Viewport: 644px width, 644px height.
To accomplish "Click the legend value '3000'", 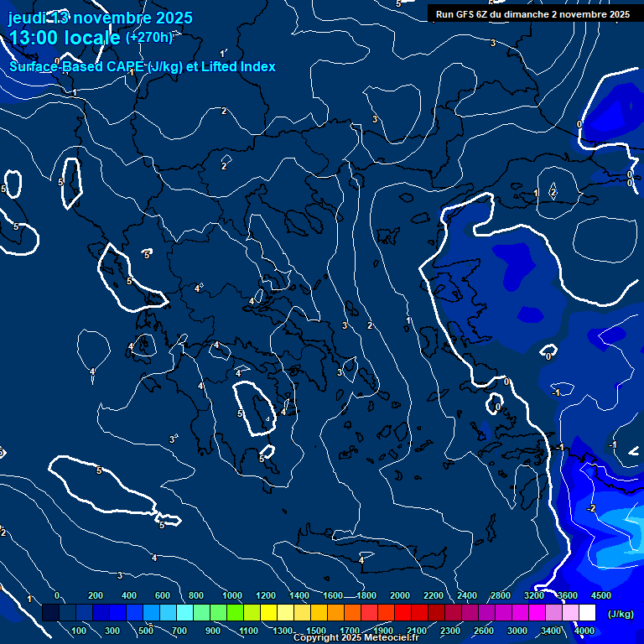I will [x=517, y=631].
